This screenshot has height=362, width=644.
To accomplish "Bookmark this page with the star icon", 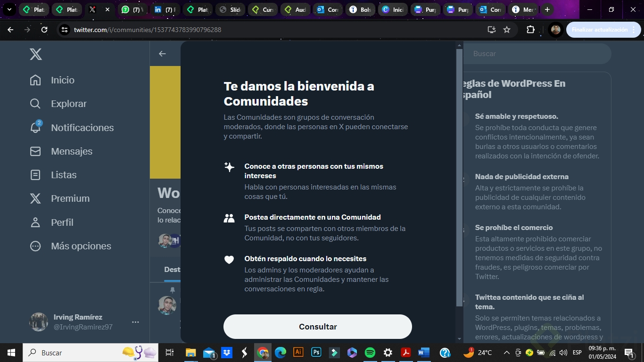I will (507, 30).
